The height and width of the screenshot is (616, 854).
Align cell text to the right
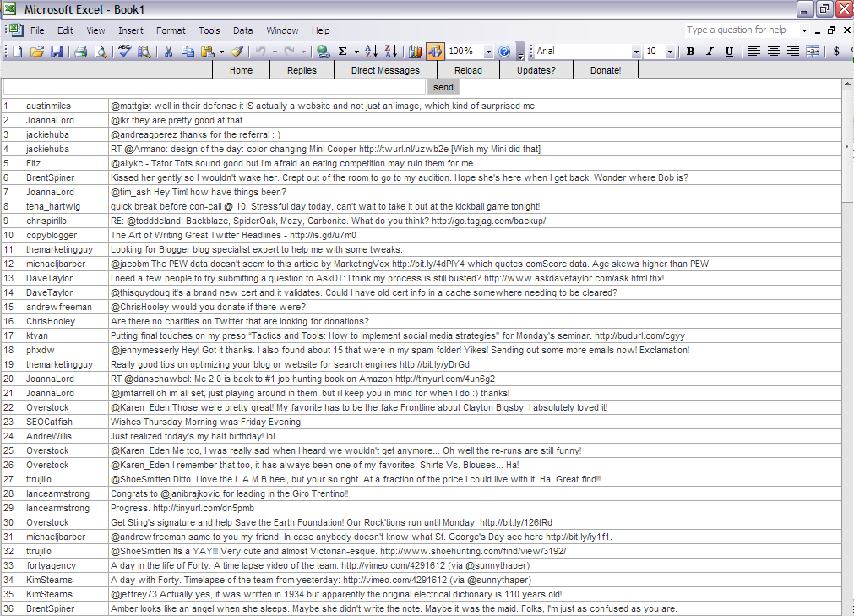(793, 52)
